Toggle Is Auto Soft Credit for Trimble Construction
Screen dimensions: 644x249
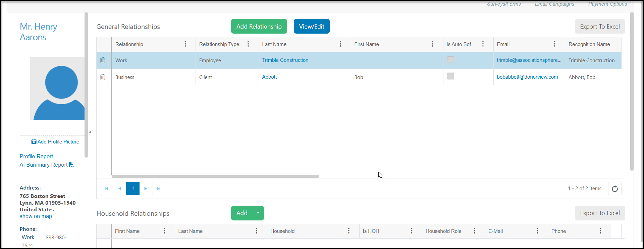click(450, 59)
